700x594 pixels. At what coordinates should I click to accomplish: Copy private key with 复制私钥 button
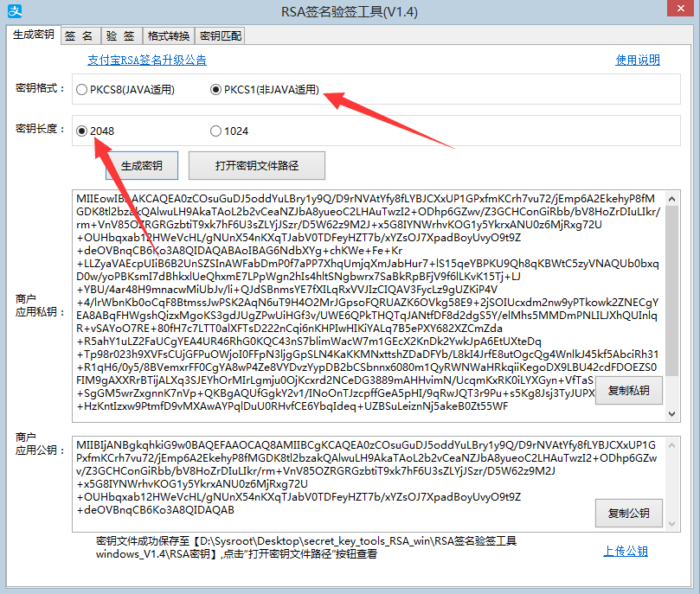point(628,391)
